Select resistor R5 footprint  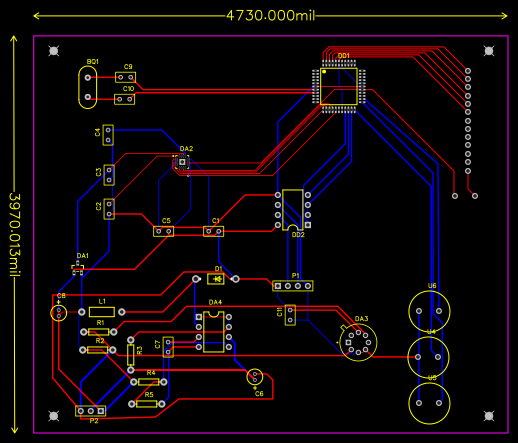click(x=147, y=404)
